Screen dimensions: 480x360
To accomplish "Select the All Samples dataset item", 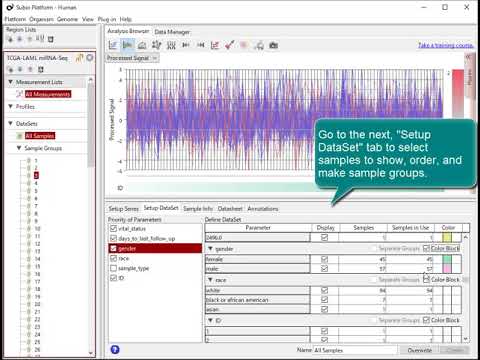I will tap(40, 136).
